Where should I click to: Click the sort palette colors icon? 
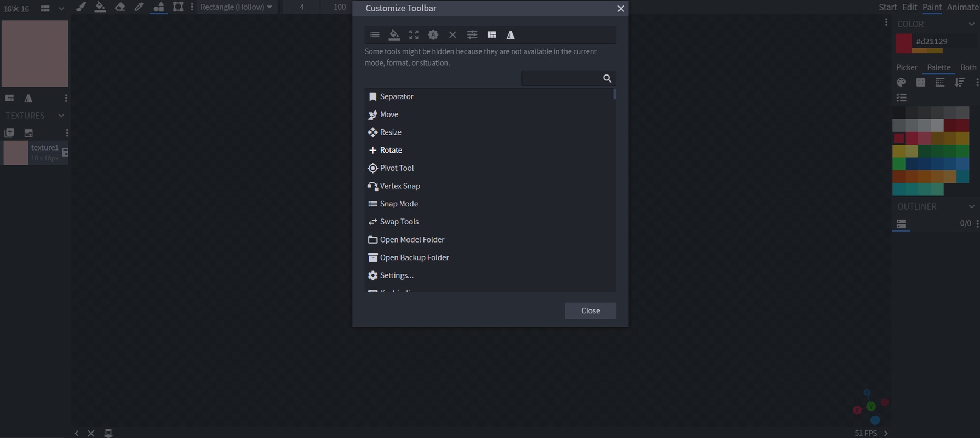tap(959, 82)
